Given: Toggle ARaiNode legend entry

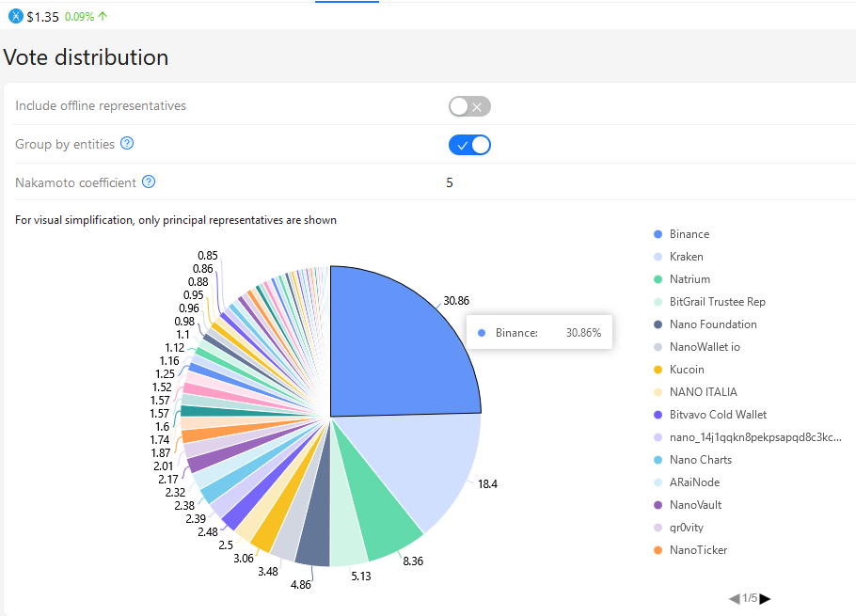Looking at the screenshot, I should [x=687, y=482].
